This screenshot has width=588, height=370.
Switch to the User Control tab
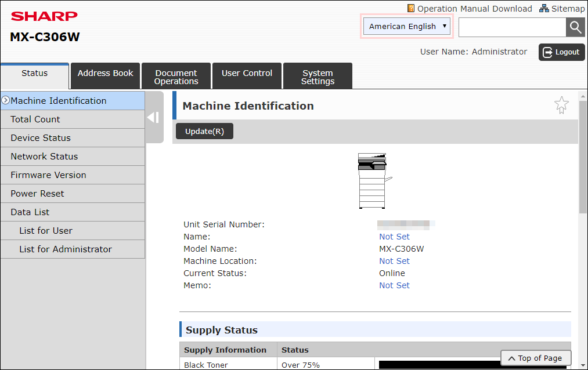point(247,76)
